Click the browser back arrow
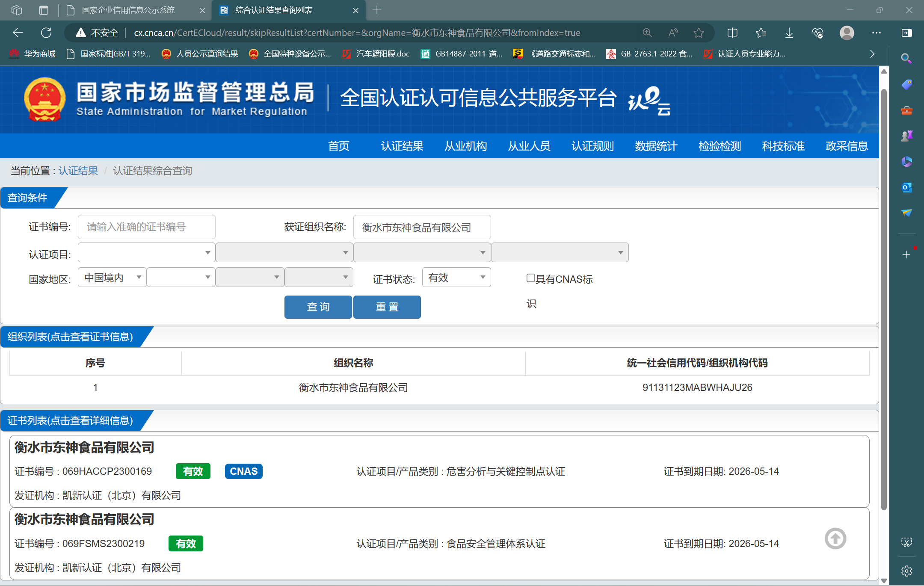924x586 pixels. (x=18, y=33)
